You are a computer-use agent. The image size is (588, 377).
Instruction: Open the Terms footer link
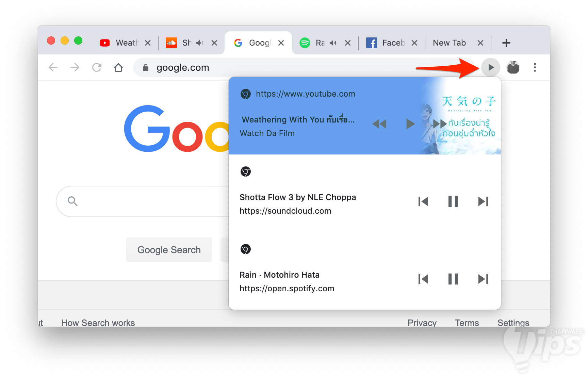point(467,323)
